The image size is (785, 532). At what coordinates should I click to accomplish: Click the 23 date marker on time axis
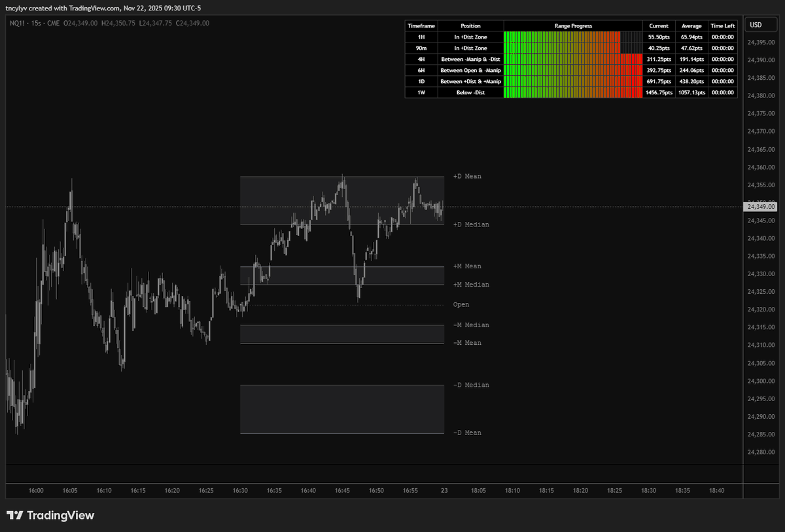[x=444, y=490]
